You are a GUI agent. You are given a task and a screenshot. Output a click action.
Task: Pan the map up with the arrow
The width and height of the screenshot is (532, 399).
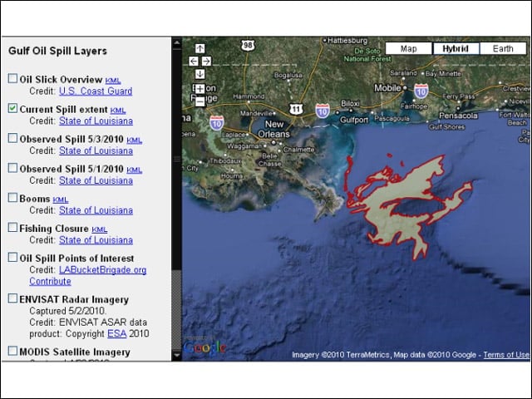[x=199, y=48]
